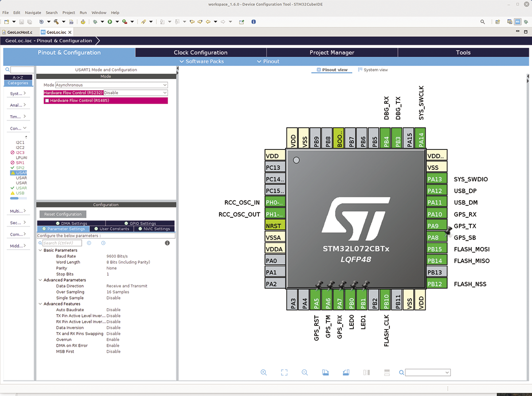532x396 pixels.
Task: Click the Debug bug icon
Action: (95, 21)
